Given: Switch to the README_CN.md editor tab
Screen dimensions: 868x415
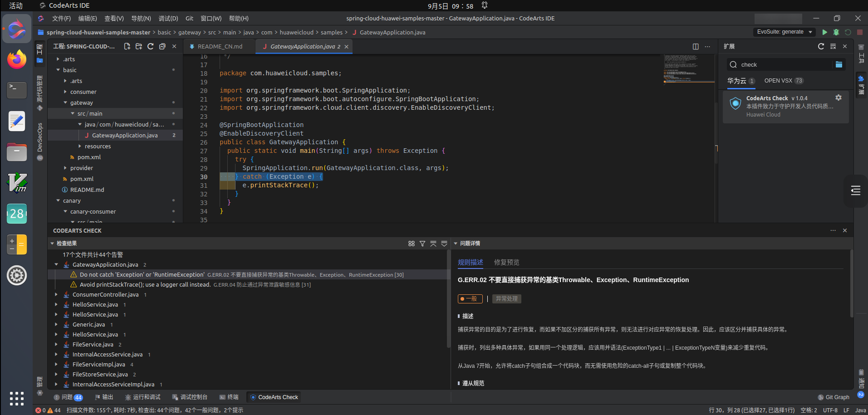Looking at the screenshot, I should click(220, 47).
